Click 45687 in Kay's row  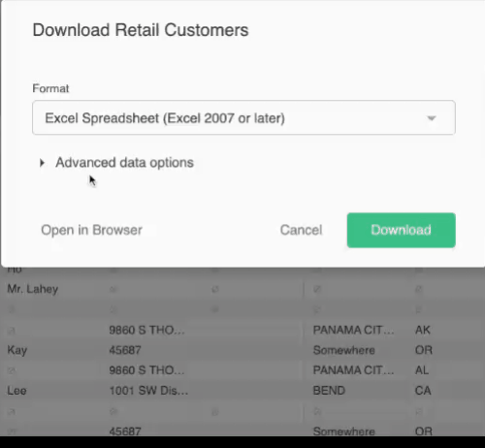pos(125,350)
